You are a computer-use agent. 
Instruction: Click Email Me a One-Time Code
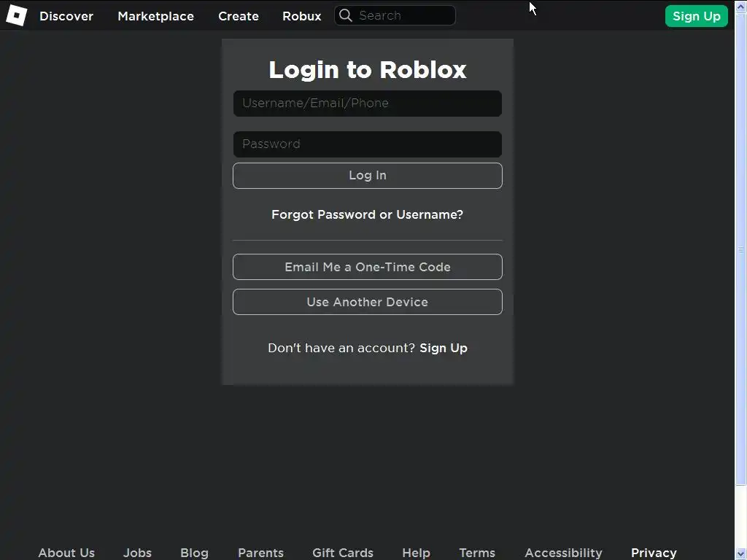coord(368,267)
